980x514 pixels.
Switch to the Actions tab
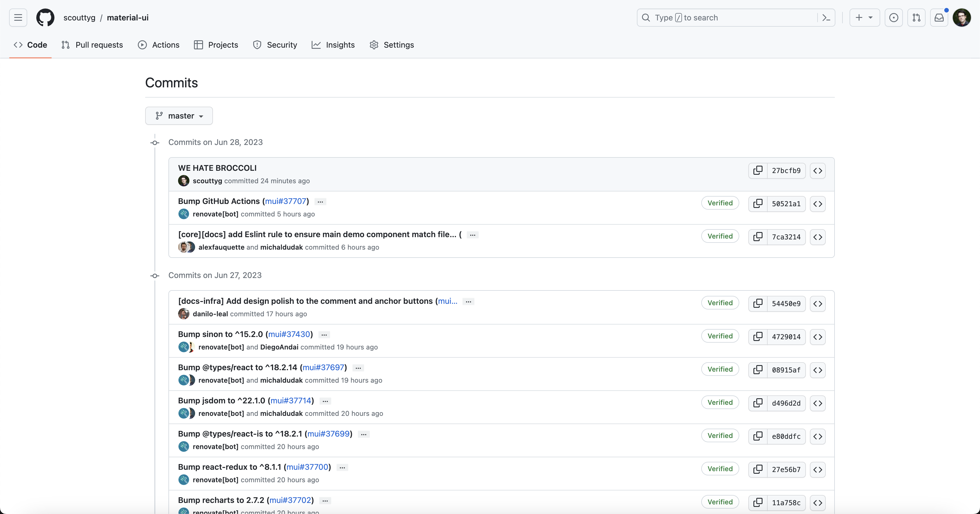pos(159,45)
